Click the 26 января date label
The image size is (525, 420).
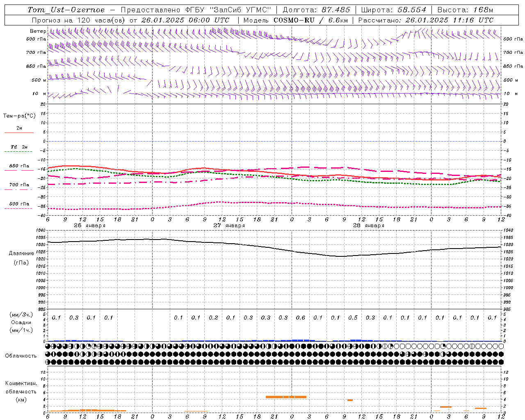pos(89,226)
